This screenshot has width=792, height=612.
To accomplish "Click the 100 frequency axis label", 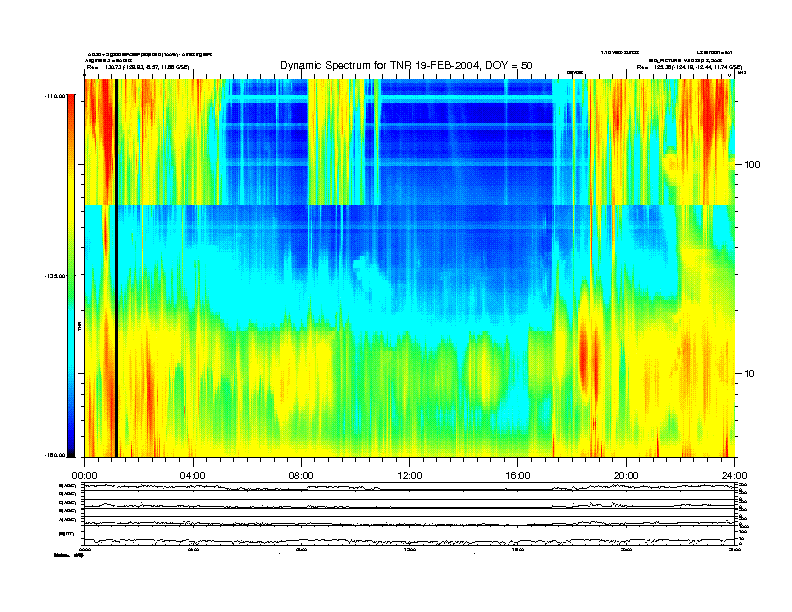I will coord(752,165).
